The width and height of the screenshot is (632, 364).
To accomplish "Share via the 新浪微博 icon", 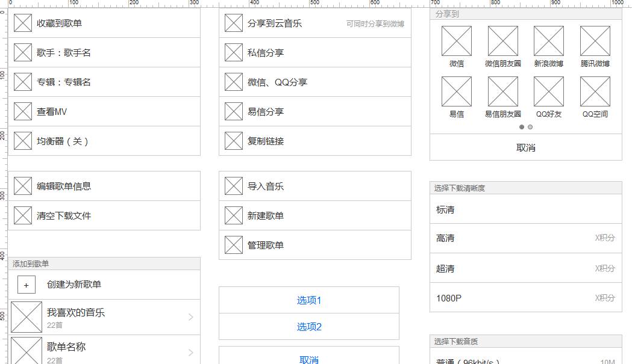I will [x=549, y=41].
